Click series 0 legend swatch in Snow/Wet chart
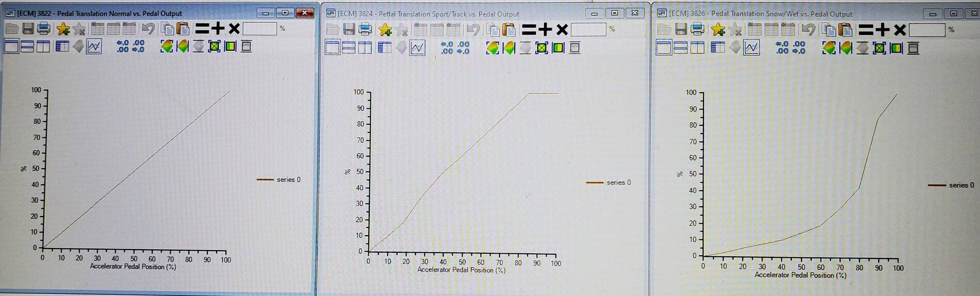The width and height of the screenshot is (980, 296). [937, 185]
